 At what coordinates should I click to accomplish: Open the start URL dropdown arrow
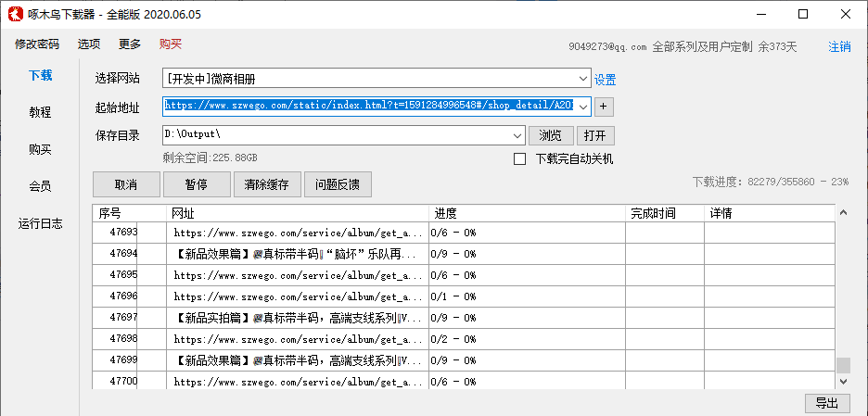582,107
